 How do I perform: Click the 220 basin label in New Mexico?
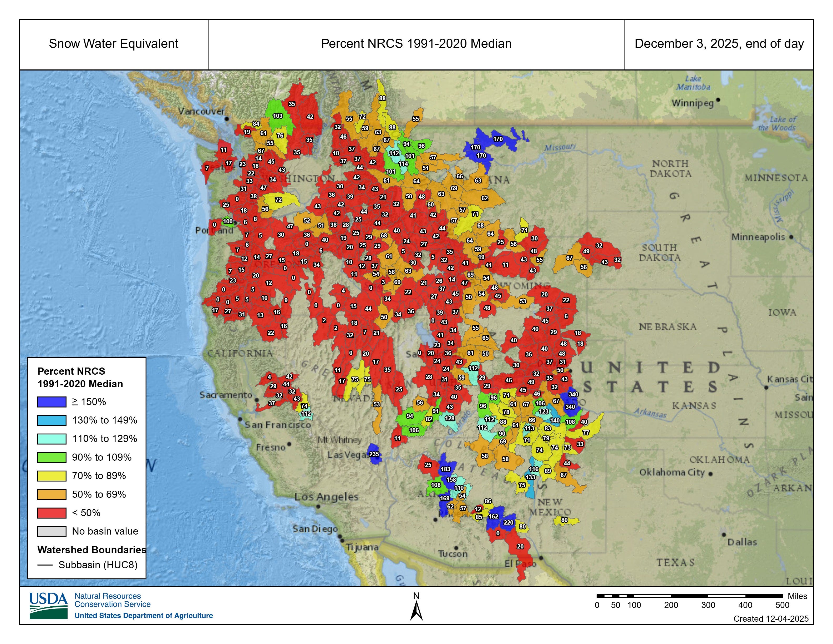pyautogui.click(x=509, y=522)
